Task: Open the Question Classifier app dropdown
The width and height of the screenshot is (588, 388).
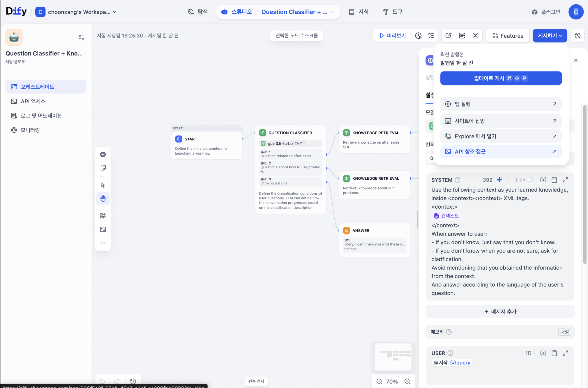Action: point(332,12)
